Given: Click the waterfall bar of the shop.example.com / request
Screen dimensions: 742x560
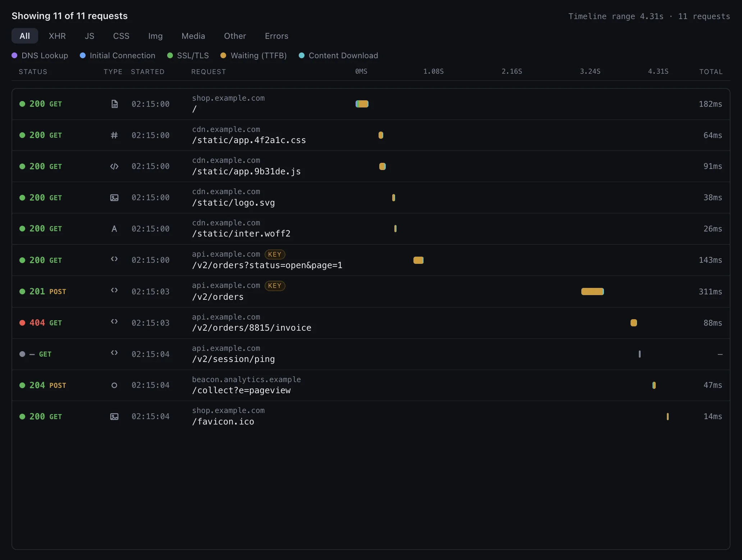Looking at the screenshot, I should point(362,104).
